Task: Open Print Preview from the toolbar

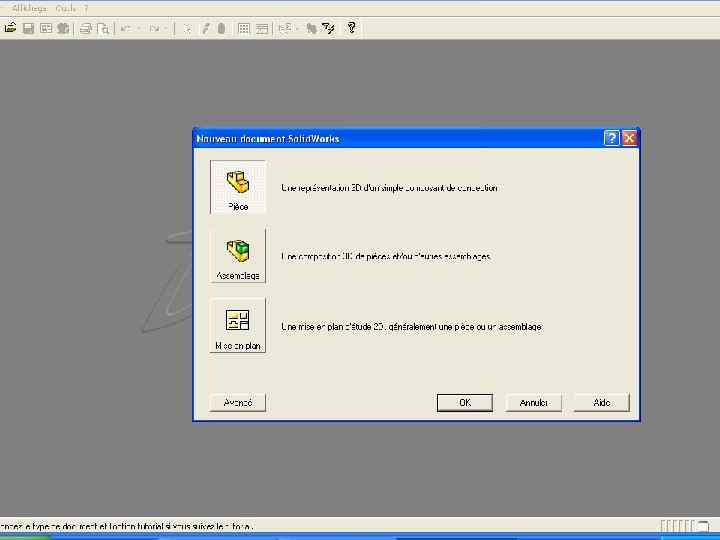Action: (103, 29)
